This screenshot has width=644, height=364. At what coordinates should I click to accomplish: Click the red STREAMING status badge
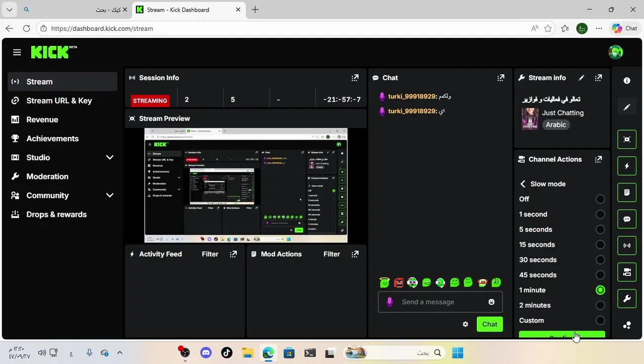click(x=150, y=101)
